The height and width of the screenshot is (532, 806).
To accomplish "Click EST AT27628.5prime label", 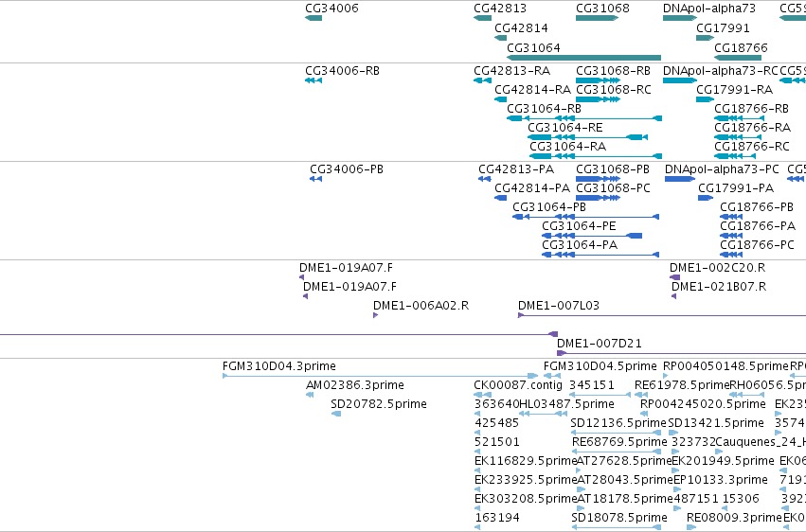I will pos(624,462).
